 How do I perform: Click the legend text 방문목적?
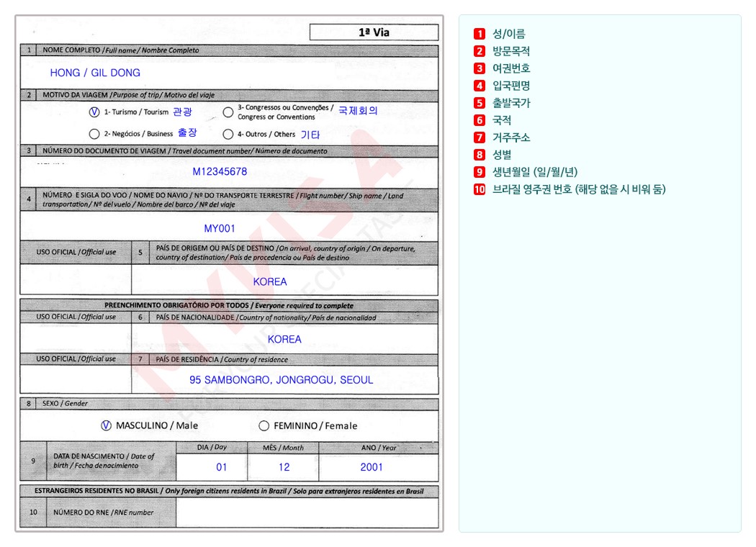click(511, 51)
